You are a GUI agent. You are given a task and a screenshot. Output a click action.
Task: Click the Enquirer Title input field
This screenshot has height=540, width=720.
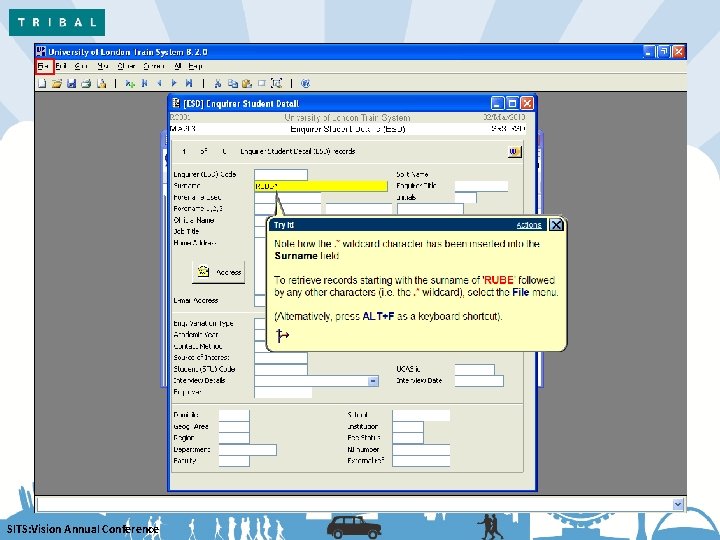[x=481, y=186]
